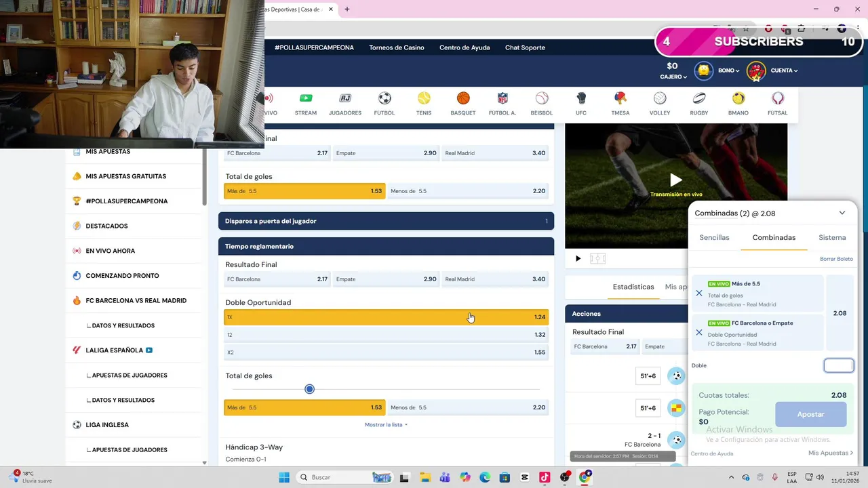
Task: Select the BMano handball icon
Action: pyautogui.click(x=738, y=98)
